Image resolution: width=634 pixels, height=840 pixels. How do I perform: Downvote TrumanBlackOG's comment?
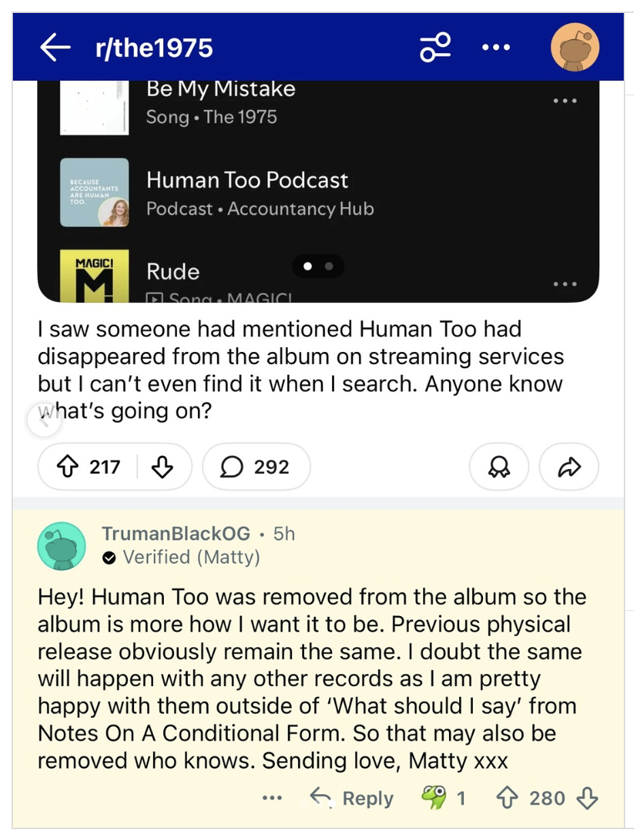coord(587,798)
